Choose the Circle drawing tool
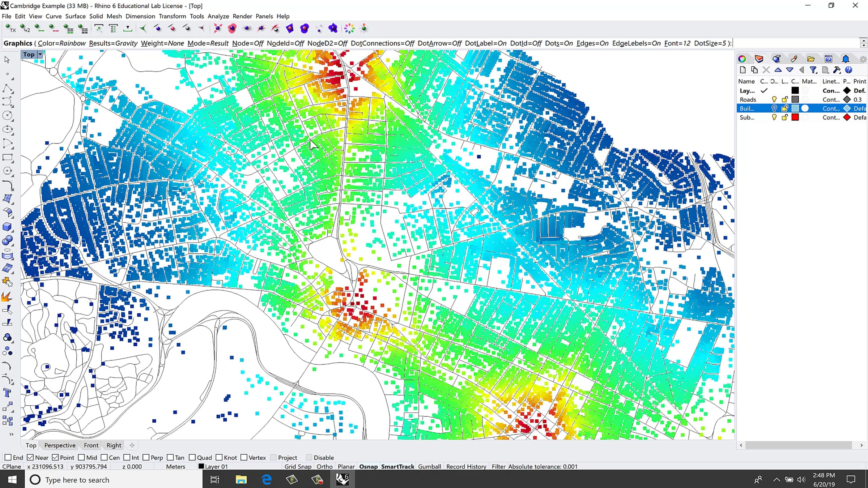This screenshot has width=868, height=488. 8,116
